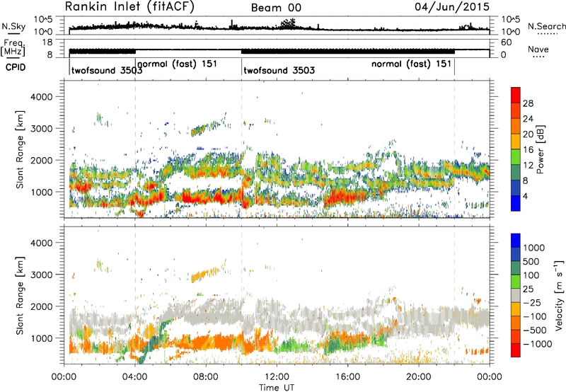
Task: Click the '-1000' value on the Velocity colorbar
Action: [538, 344]
